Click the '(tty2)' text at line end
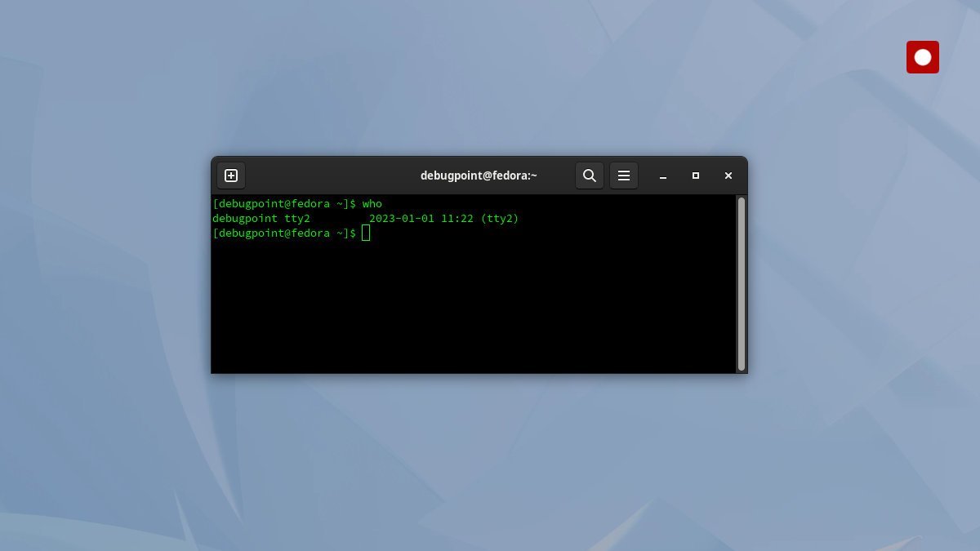 coord(500,219)
